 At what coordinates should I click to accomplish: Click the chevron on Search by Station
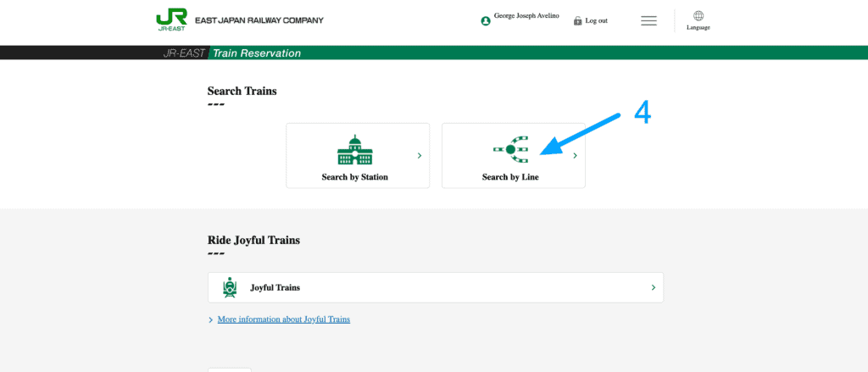[x=420, y=156]
